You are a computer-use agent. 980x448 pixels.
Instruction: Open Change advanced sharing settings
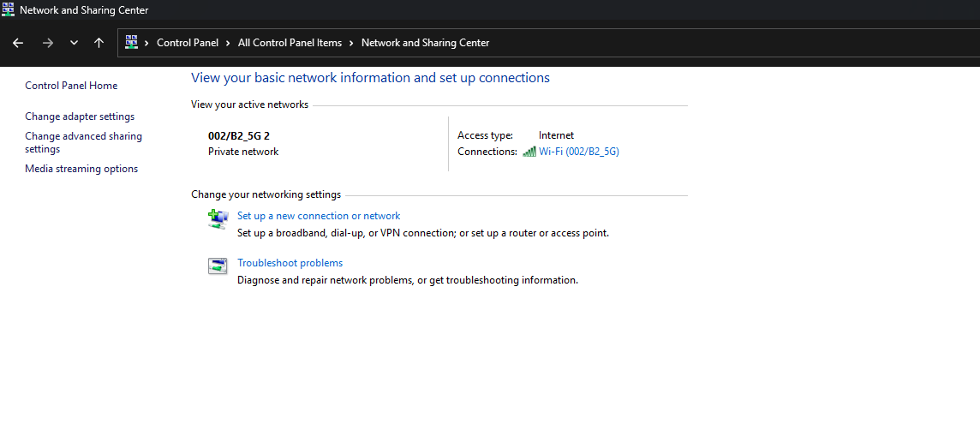(83, 142)
